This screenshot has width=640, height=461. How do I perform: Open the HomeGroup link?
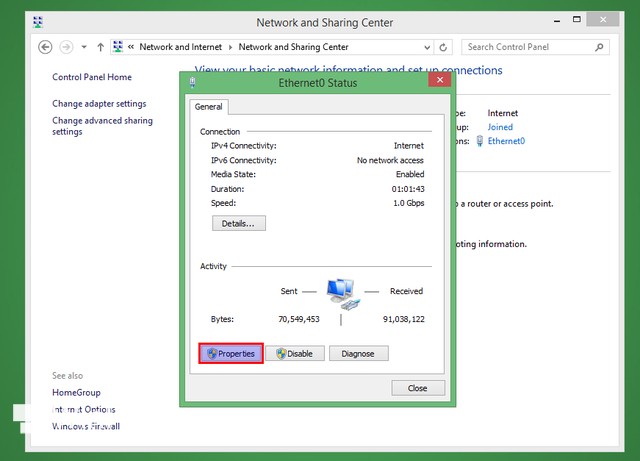76,392
